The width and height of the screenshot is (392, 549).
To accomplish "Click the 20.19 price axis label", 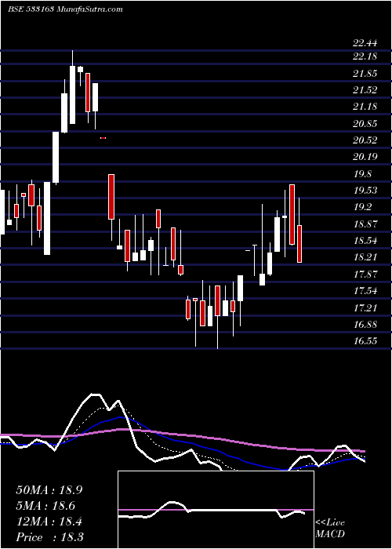I will [365, 157].
